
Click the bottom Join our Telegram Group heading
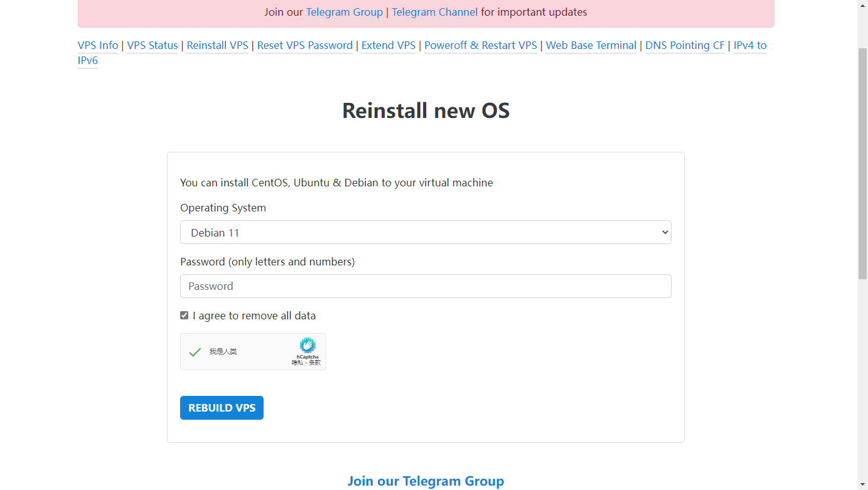tap(426, 481)
